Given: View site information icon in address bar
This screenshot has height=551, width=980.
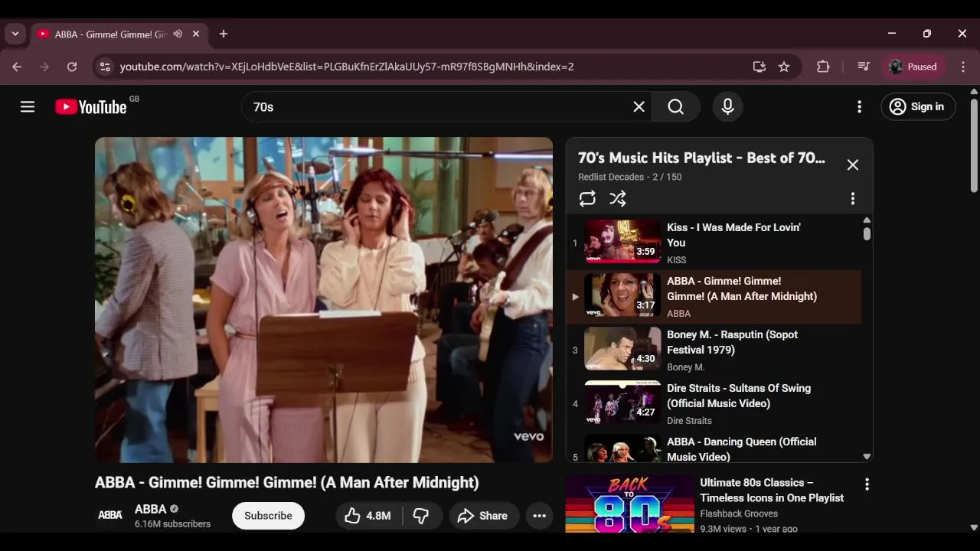Looking at the screenshot, I should [106, 67].
